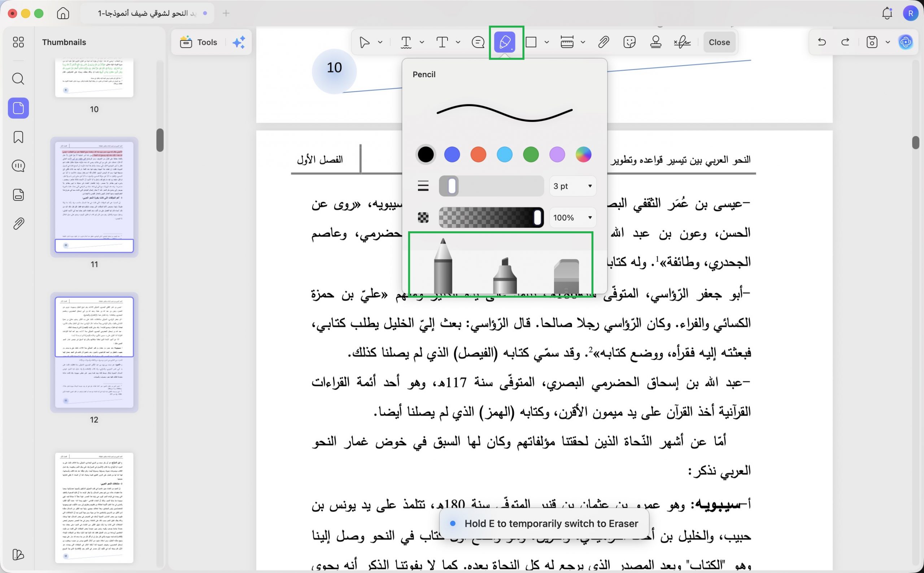Toggle the Pencil drawing tool
Image resolution: width=924 pixels, height=573 pixels.
505,42
